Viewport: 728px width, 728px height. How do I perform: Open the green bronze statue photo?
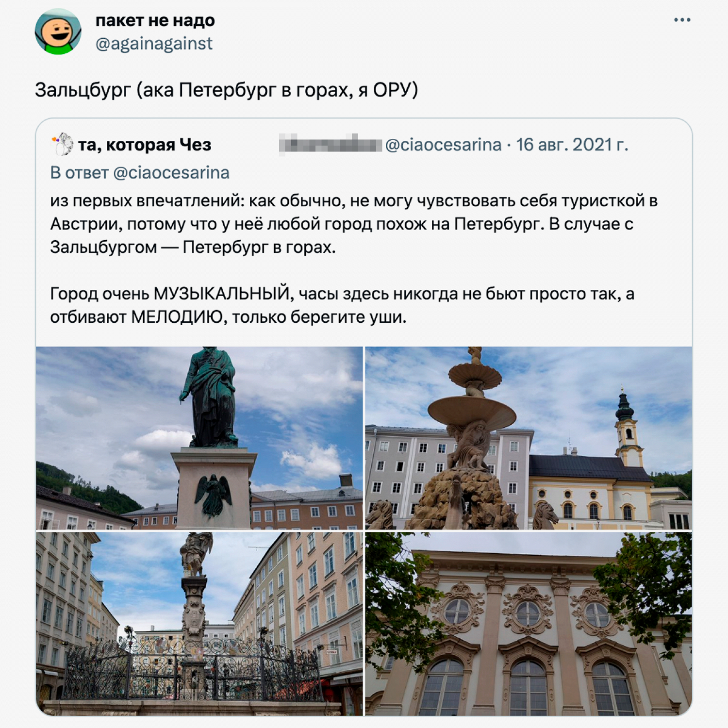(199, 438)
